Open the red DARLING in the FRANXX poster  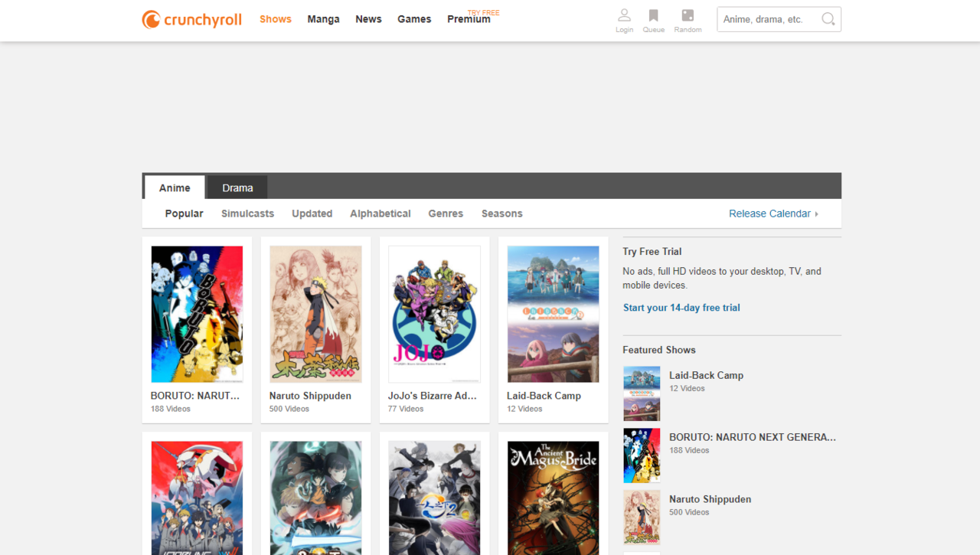(x=197, y=498)
